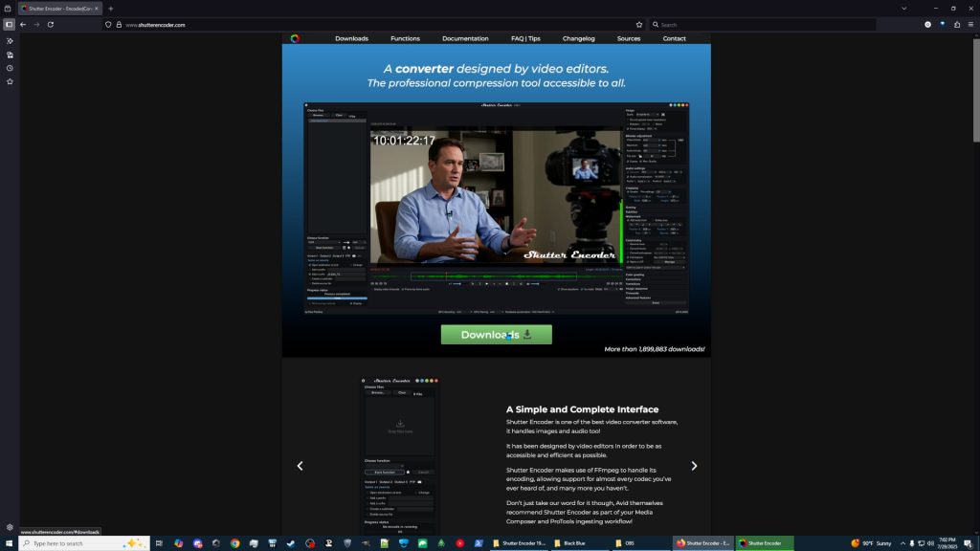Show hidden system tray icons
Screen dimensions: 980x551
click(x=902, y=543)
